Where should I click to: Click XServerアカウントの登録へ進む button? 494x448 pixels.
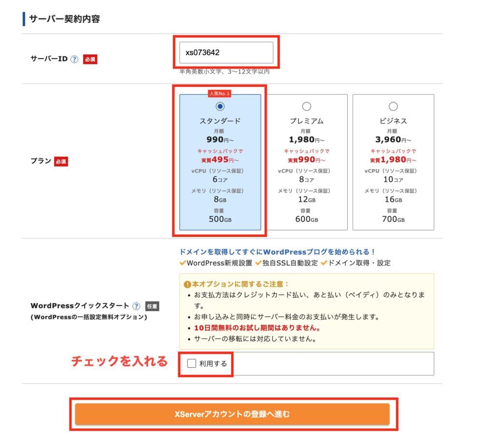point(232,414)
